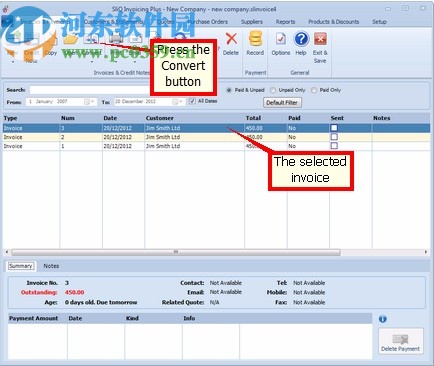The height and width of the screenshot is (366, 434).
Task: Click the application icon in title bar
Action: [5, 9]
